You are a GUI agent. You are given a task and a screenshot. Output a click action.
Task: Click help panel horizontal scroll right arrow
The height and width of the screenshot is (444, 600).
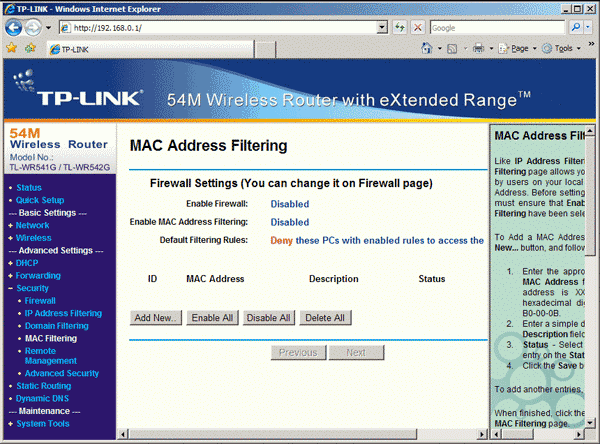click(x=579, y=434)
